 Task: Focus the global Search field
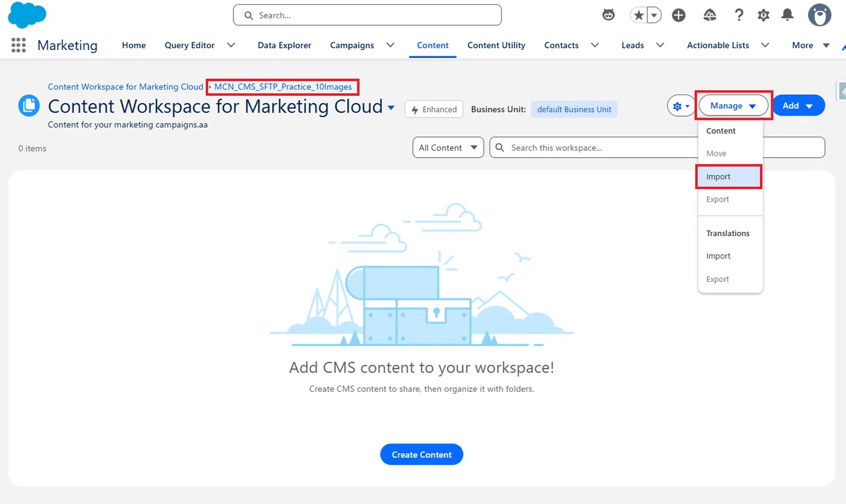pyautogui.click(x=367, y=15)
